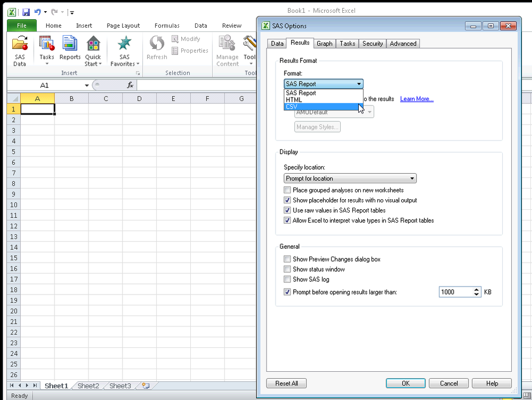Click the Save icon in the Quick Access Toolbar
This screenshot has width=532, height=400.
click(x=26, y=12)
